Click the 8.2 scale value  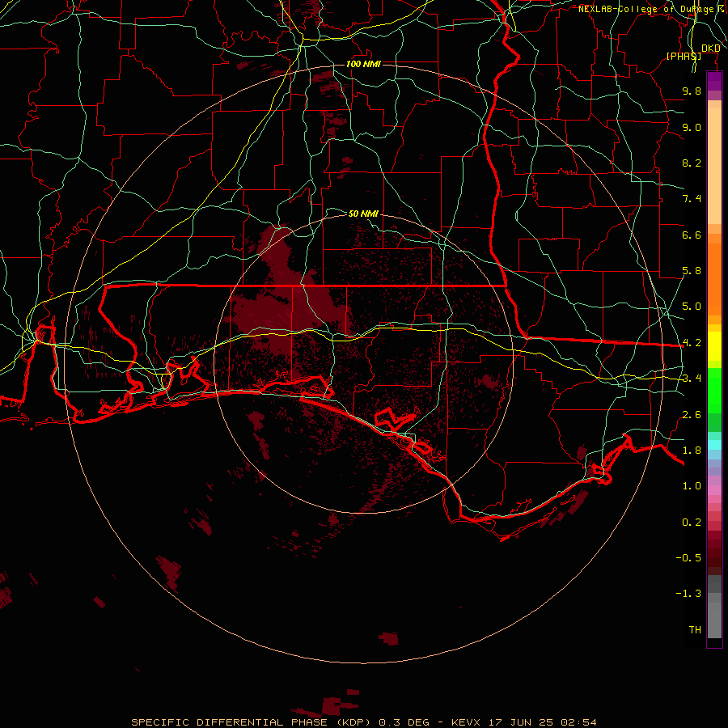[692, 163]
